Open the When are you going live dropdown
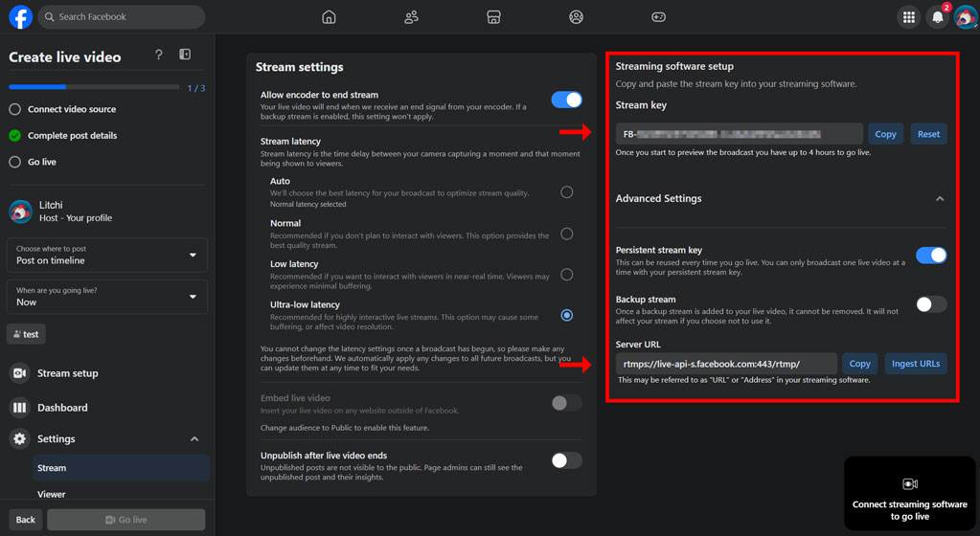Image resolution: width=980 pixels, height=536 pixels. point(106,297)
